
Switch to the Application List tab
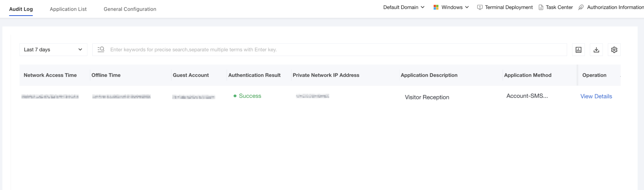(x=68, y=9)
